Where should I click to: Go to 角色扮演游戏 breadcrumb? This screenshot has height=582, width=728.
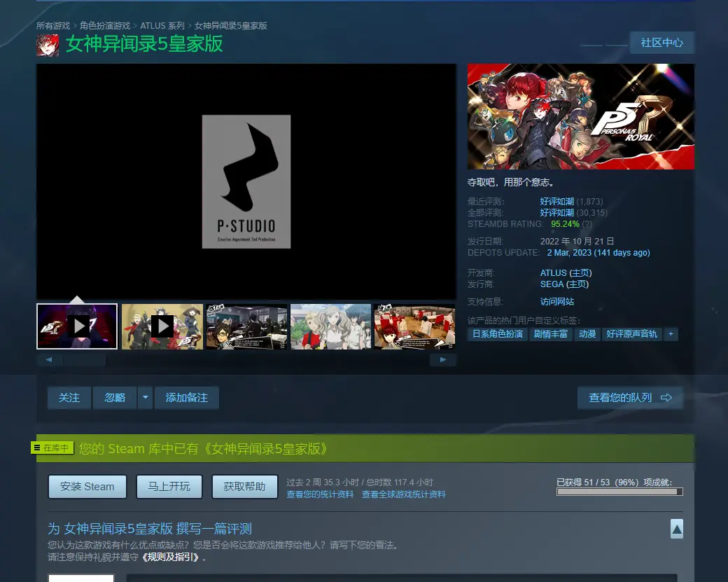(105, 25)
